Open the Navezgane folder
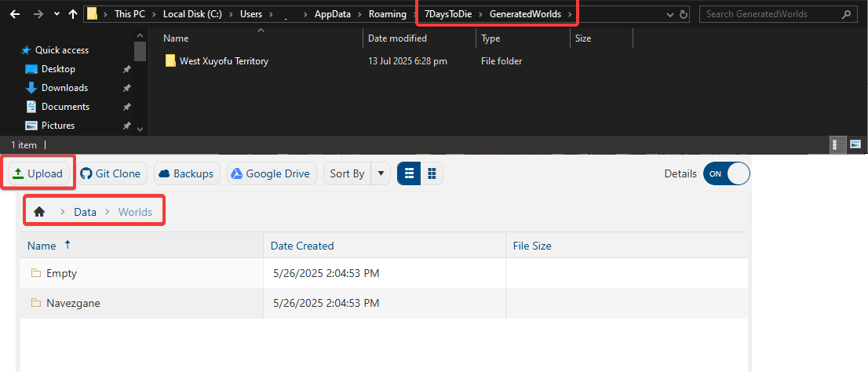 73,303
